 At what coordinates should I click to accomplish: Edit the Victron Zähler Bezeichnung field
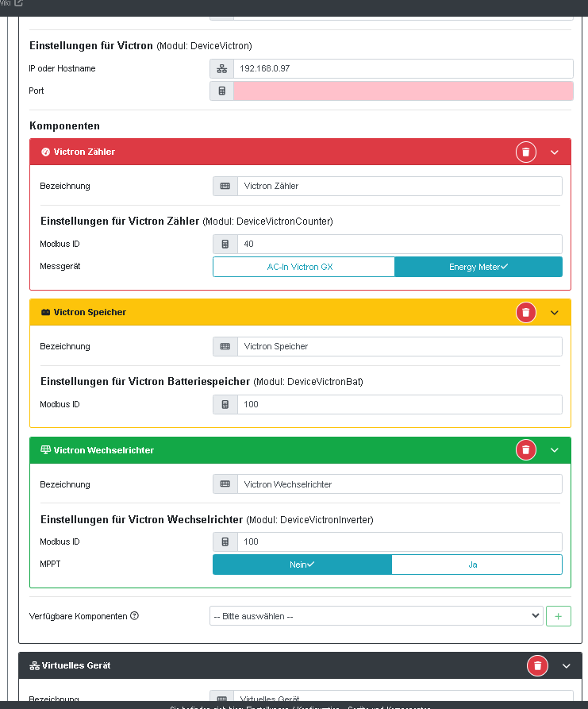click(399, 187)
